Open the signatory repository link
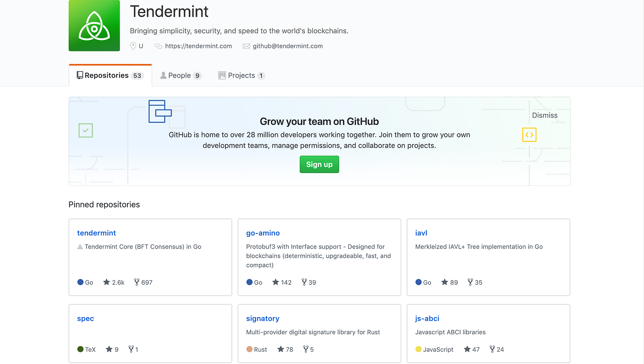 pos(263,318)
